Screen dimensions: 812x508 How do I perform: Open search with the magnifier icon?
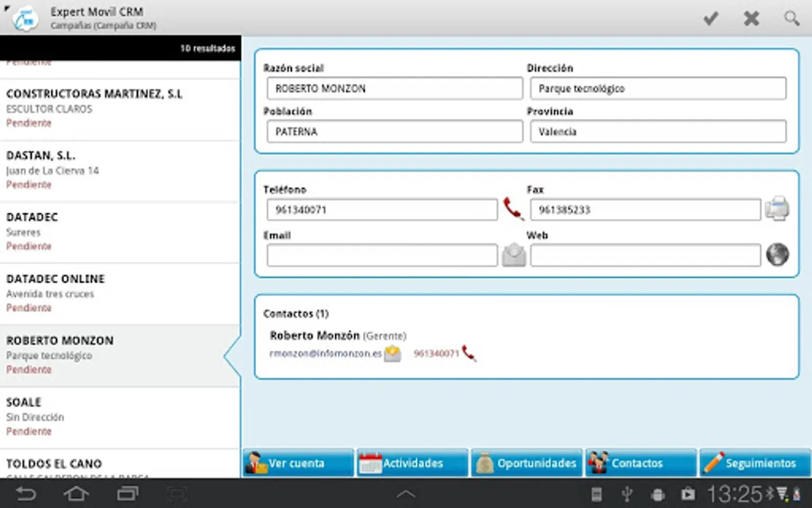[x=792, y=19]
